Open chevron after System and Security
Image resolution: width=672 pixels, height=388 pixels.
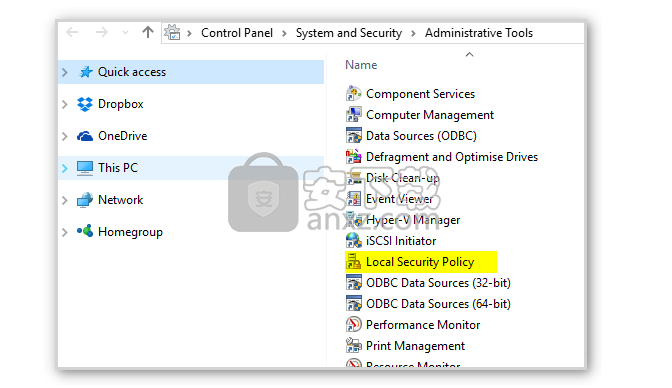click(413, 33)
